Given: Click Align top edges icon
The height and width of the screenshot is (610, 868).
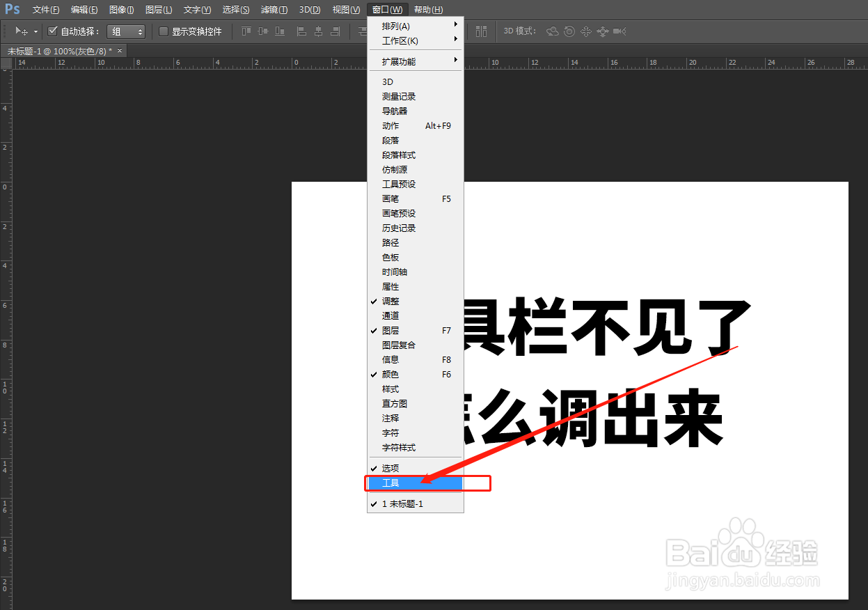Looking at the screenshot, I should (246, 31).
